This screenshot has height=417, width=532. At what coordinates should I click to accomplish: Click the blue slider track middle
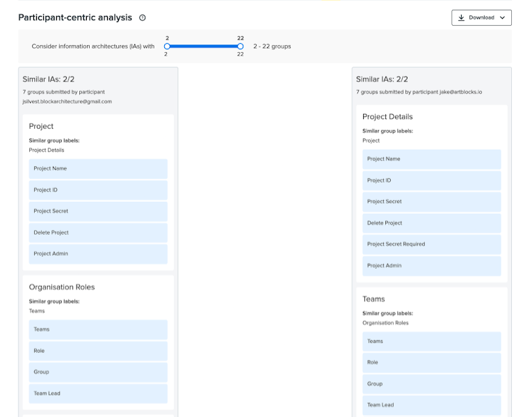click(204, 46)
